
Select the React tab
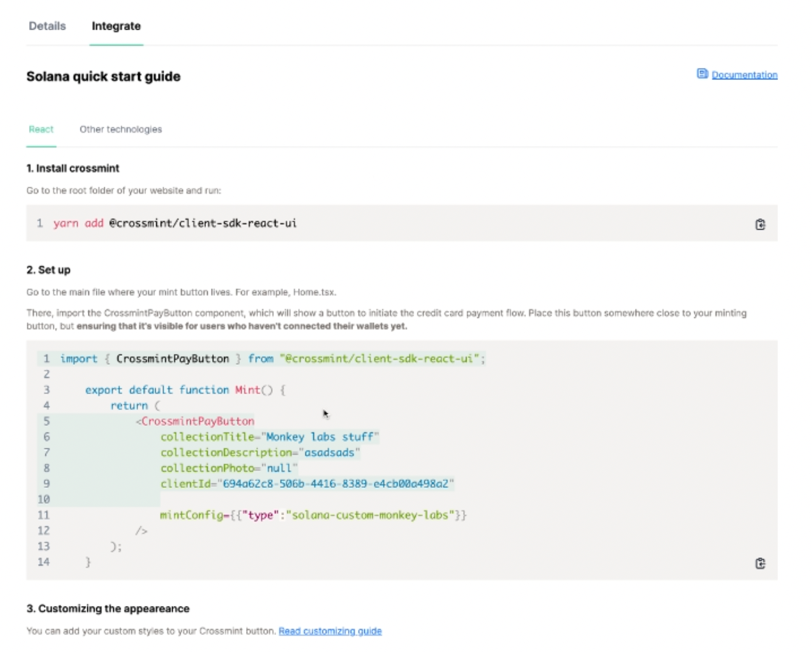[x=41, y=129]
